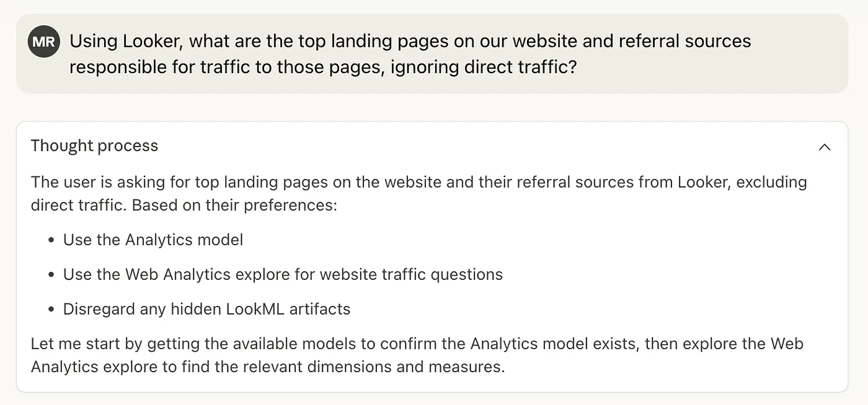Select the 'Web Analytics explore' bullet point
The width and height of the screenshot is (868, 405).
pos(282,274)
